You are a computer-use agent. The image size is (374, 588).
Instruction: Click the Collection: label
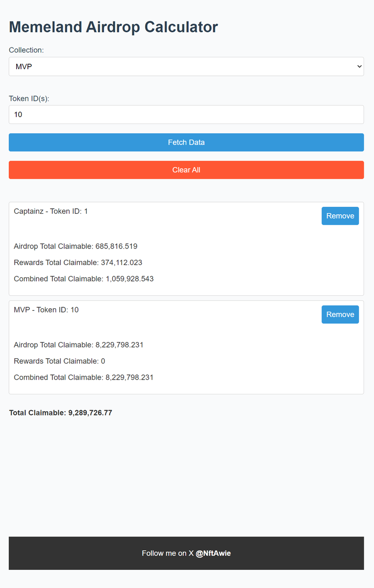click(26, 50)
